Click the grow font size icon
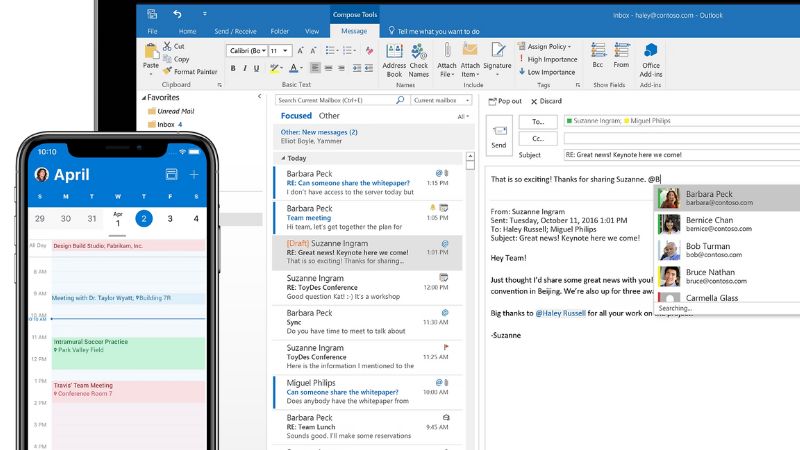This screenshot has width=800, height=450. 301,51
